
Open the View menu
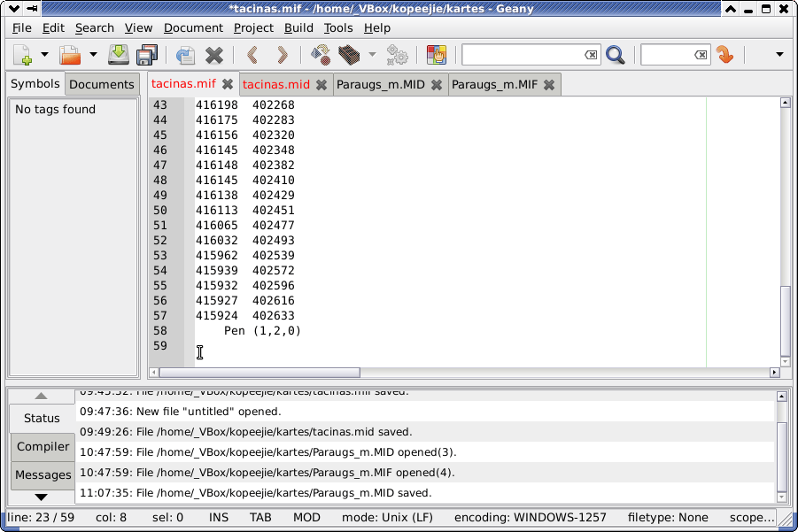tap(138, 28)
